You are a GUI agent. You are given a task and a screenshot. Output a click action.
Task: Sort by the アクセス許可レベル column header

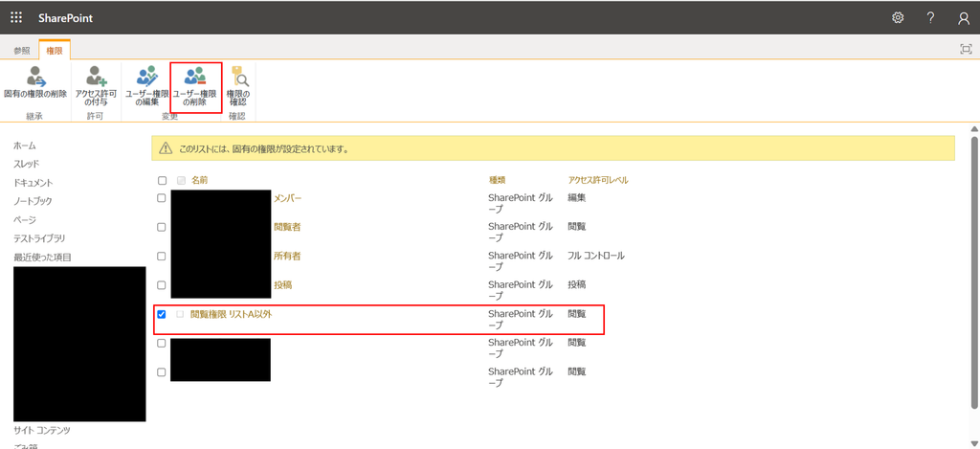598,180
